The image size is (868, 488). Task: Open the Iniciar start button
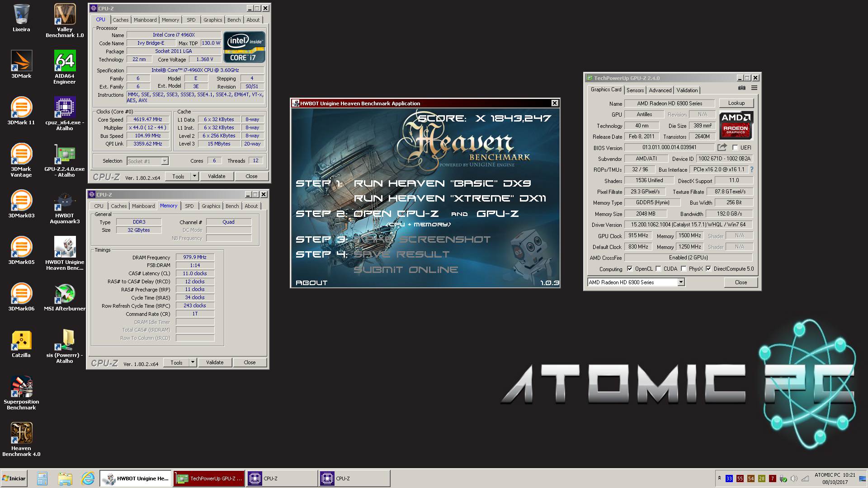click(14, 479)
